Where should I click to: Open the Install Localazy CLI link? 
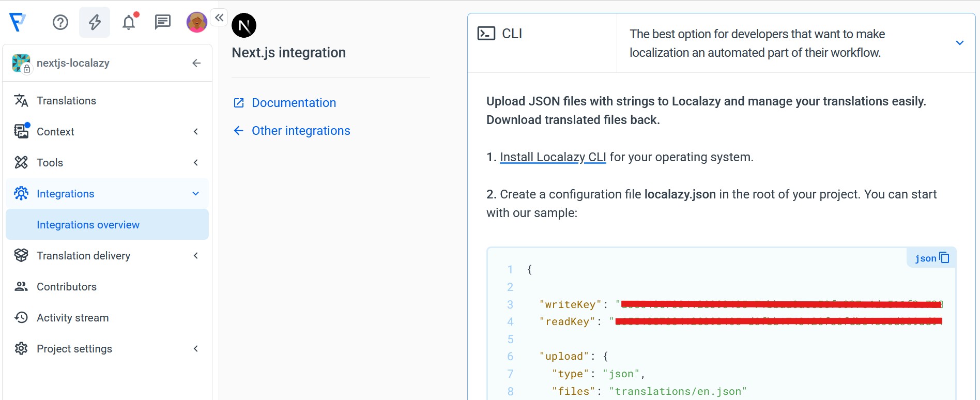(x=553, y=157)
